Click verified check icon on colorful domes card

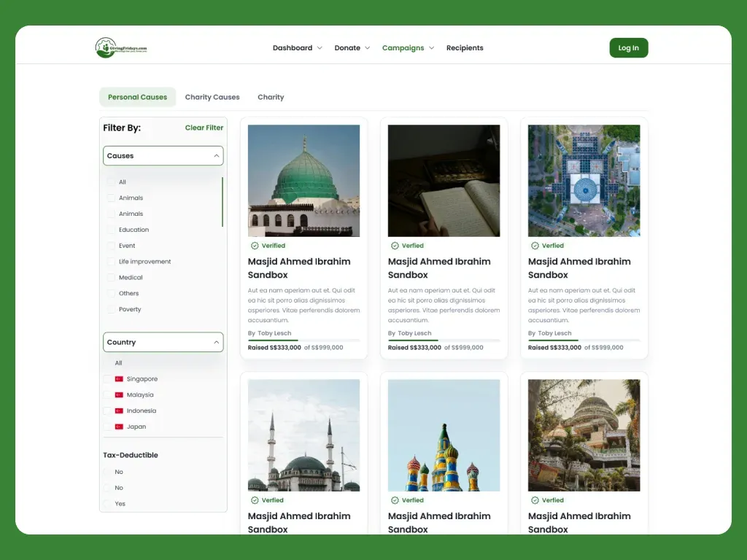[395, 500]
